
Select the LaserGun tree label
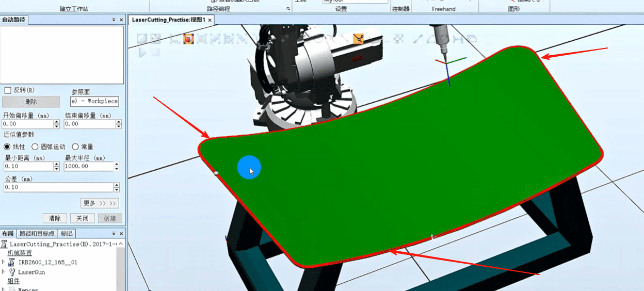[x=31, y=272]
